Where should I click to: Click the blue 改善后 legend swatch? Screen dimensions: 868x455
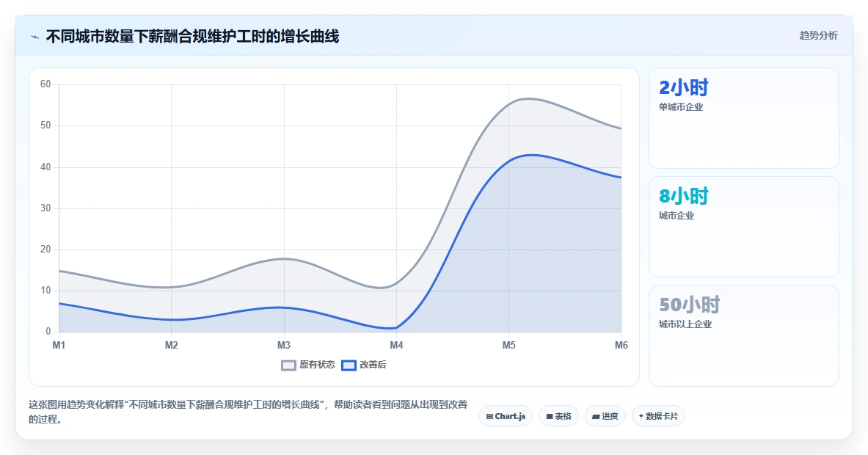click(x=349, y=365)
